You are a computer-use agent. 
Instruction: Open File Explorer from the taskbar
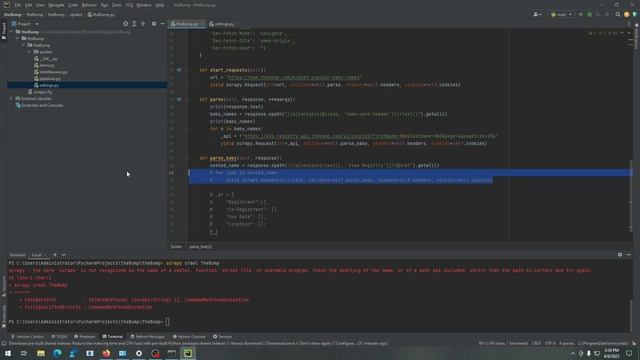click(41, 353)
